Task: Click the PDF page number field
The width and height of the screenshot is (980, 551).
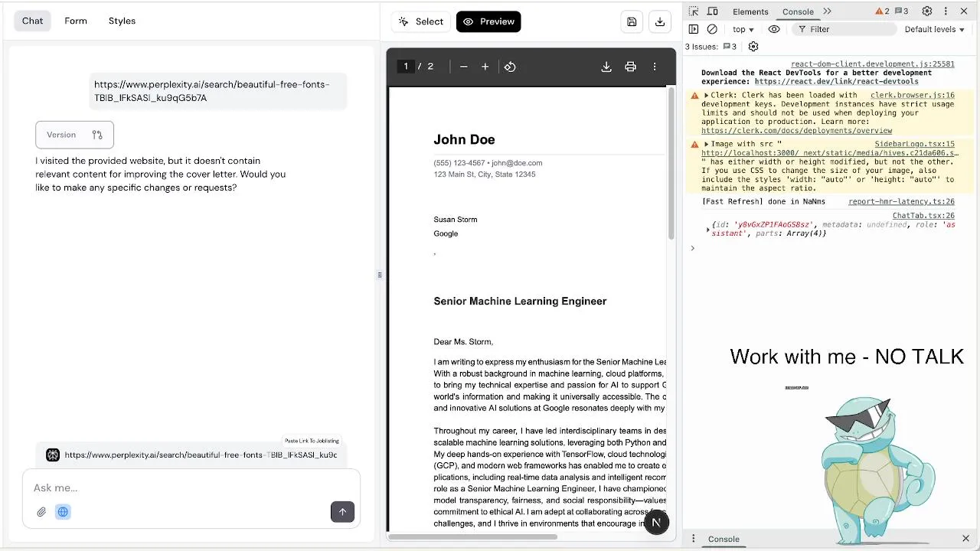Action: click(406, 67)
